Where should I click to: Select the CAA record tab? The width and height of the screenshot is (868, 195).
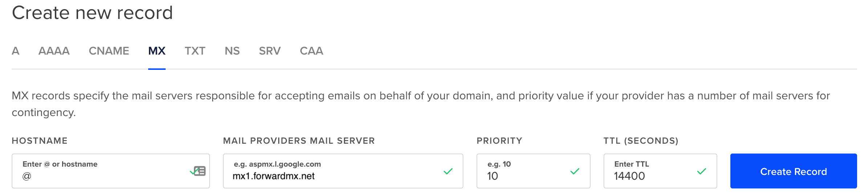tap(312, 51)
